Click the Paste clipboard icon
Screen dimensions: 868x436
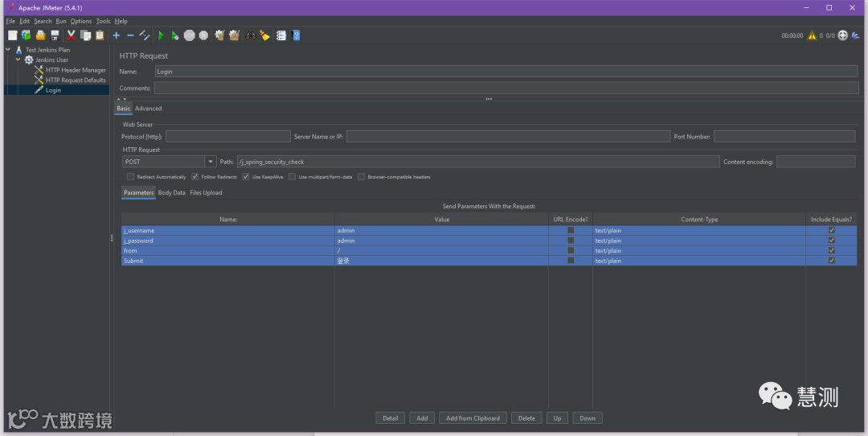(x=100, y=35)
